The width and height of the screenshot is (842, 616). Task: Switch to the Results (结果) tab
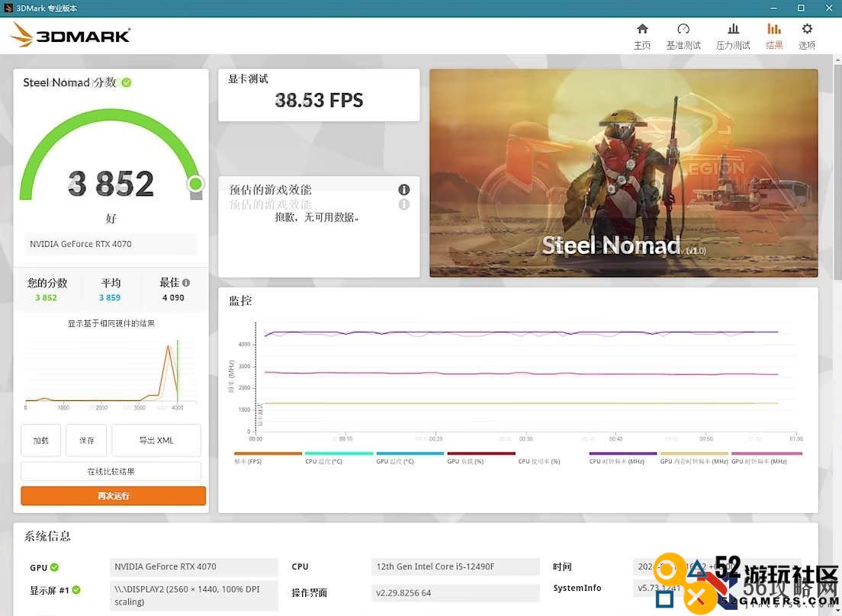pyautogui.click(x=774, y=37)
